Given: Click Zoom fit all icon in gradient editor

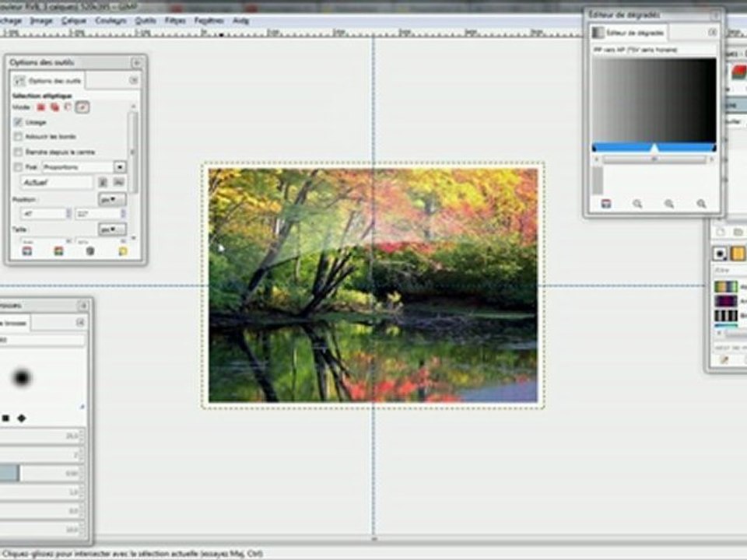Looking at the screenshot, I should coord(701,204).
